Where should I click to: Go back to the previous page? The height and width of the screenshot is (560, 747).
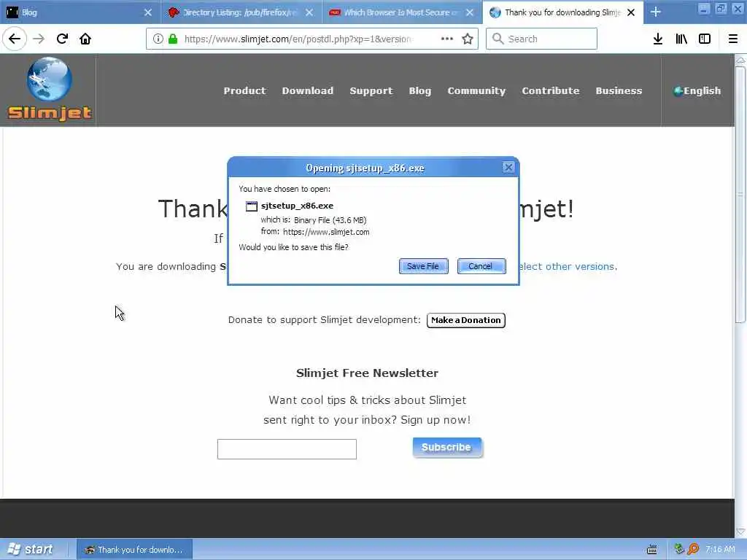coord(15,39)
